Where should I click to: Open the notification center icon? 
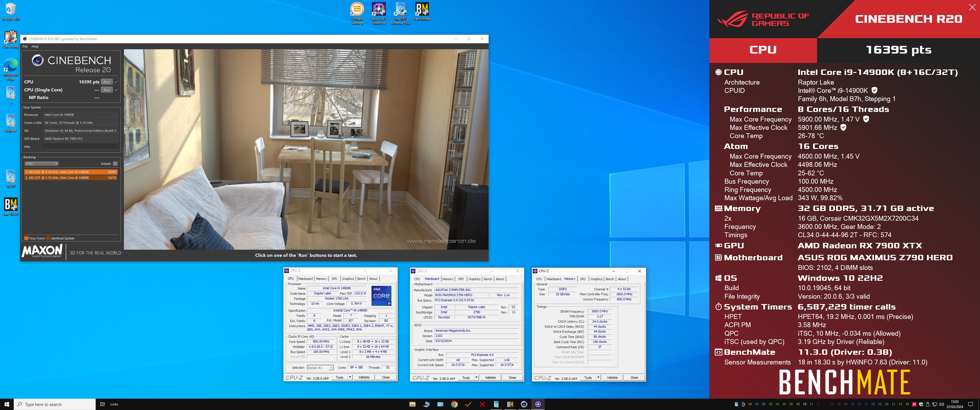[971, 404]
